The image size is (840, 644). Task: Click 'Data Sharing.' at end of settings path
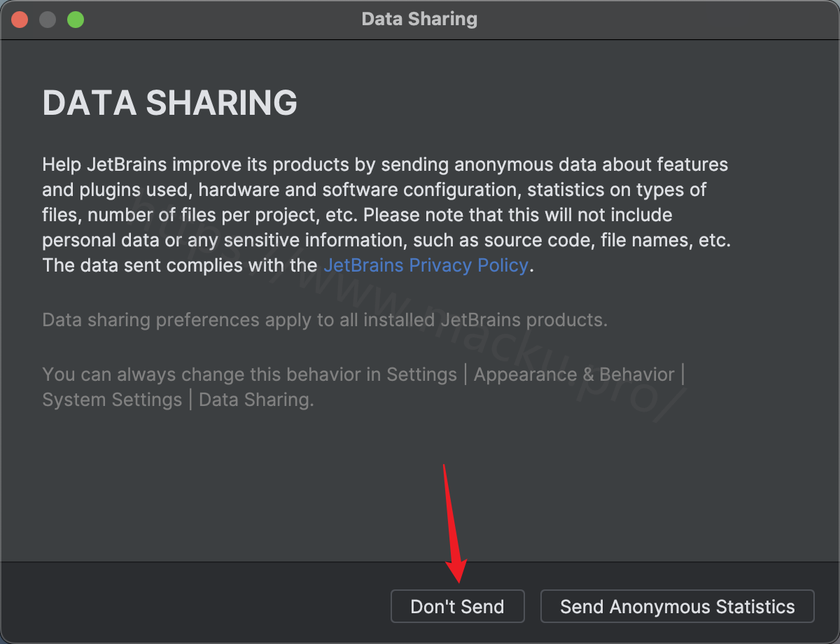[256, 400]
